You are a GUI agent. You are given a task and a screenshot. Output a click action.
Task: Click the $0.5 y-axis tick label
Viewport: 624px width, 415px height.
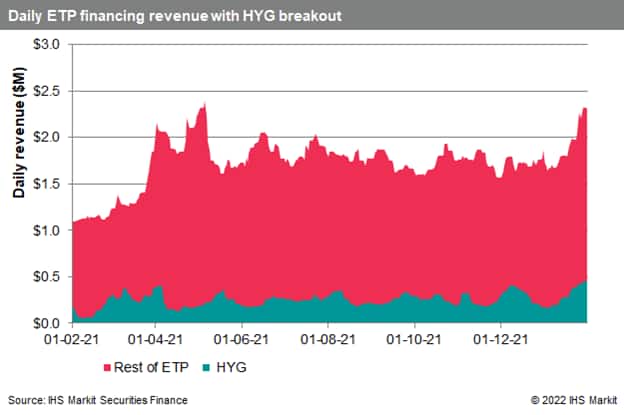(x=50, y=276)
